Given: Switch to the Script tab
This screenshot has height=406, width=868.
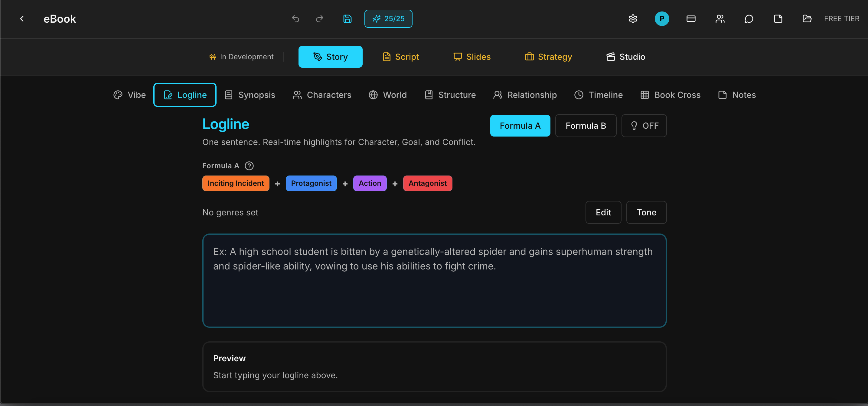Looking at the screenshot, I should [x=401, y=57].
